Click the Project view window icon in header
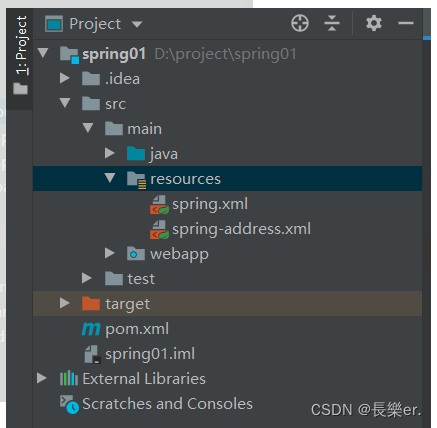Screen dimensions: 437x428 (x=54, y=24)
